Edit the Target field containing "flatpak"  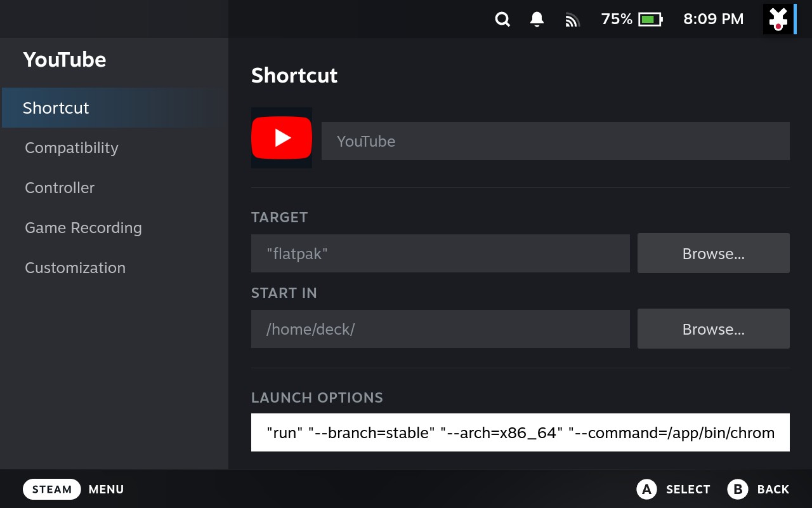tap(440, 253)
